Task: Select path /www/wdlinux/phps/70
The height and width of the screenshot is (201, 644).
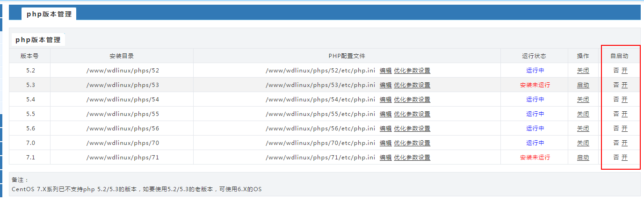Action: 123,143
